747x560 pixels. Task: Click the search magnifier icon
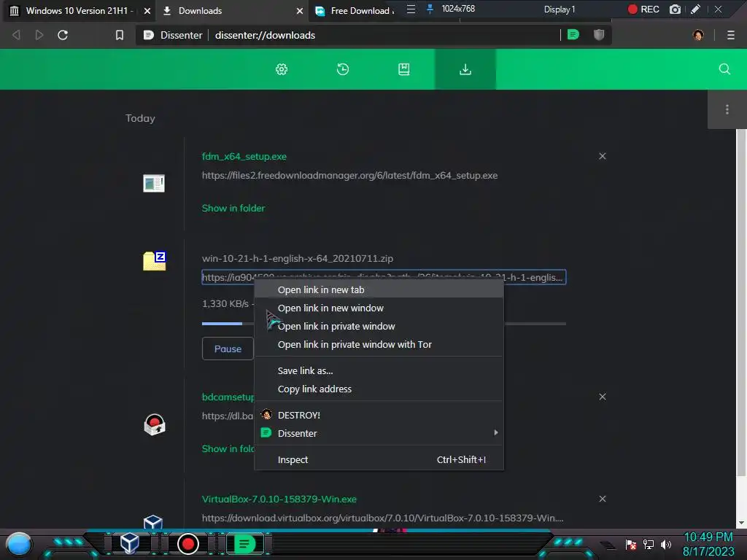pos(724,69)
